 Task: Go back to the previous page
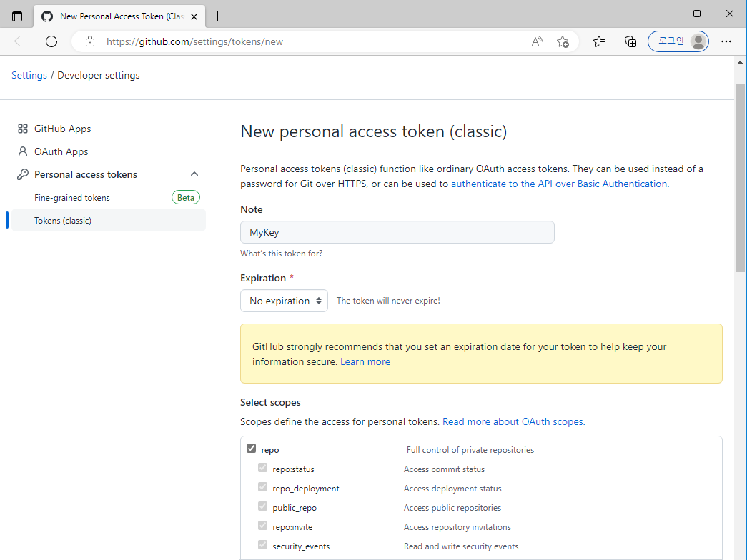[x=20, y=41]
